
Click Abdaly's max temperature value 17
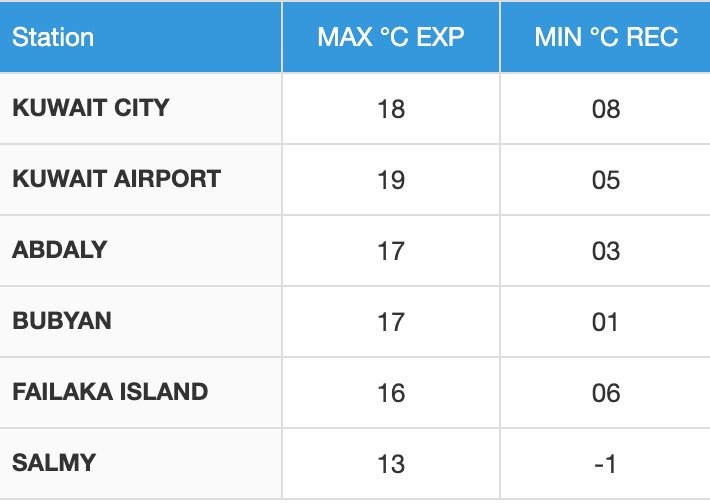(391, 251)
